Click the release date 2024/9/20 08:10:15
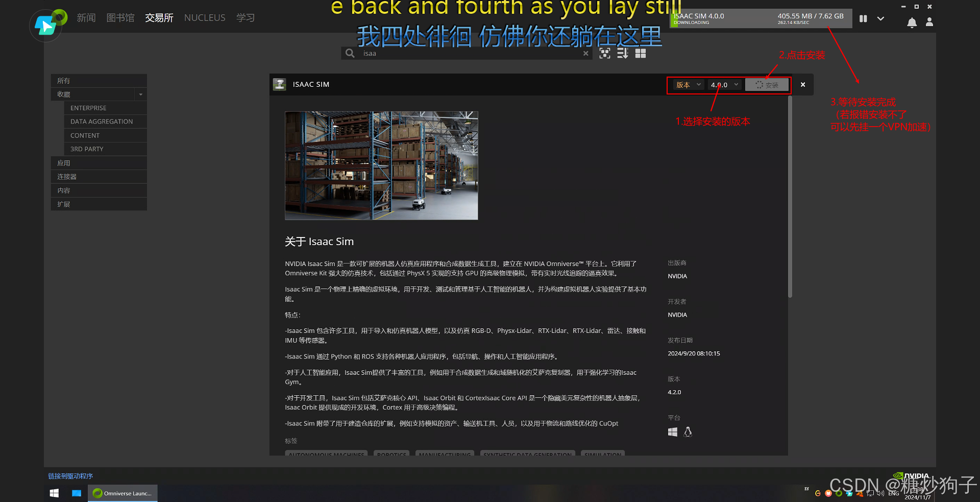The image size is (980, 502). [694, 353]
